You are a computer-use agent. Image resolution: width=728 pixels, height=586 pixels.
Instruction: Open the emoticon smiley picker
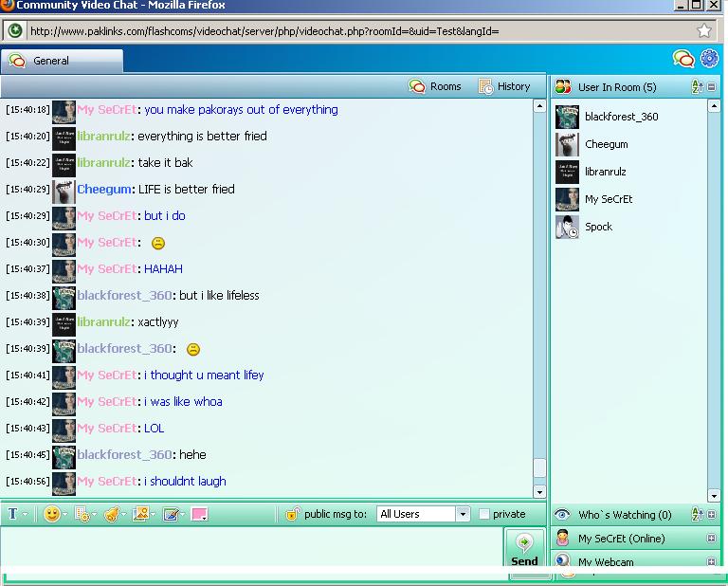tap(52, 514)
